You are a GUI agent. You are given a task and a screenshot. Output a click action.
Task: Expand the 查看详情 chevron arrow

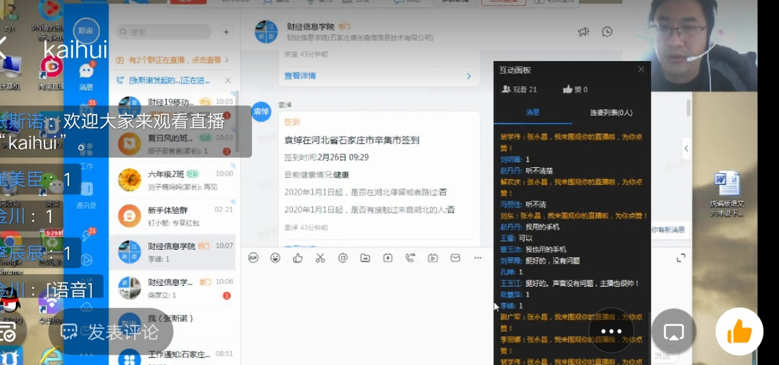[468, 76]
